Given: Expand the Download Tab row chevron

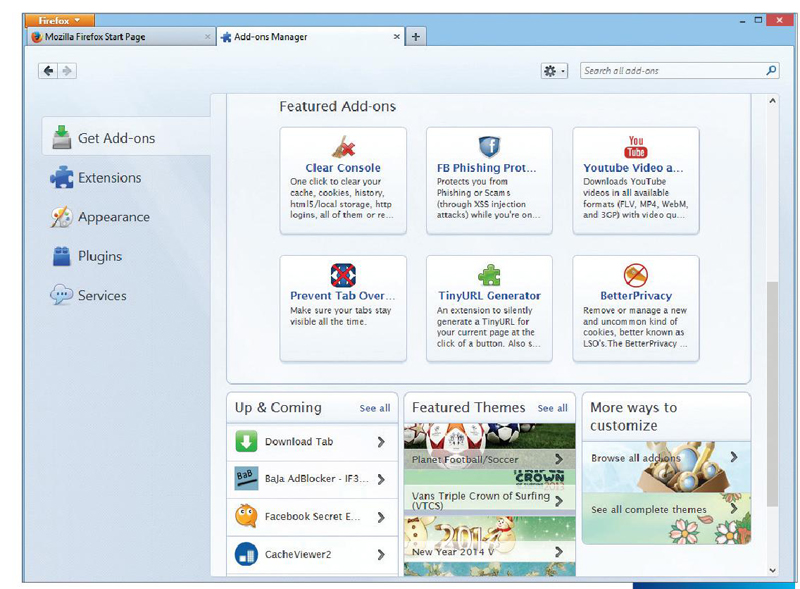Looking at the screenshot, I should 381,442.
